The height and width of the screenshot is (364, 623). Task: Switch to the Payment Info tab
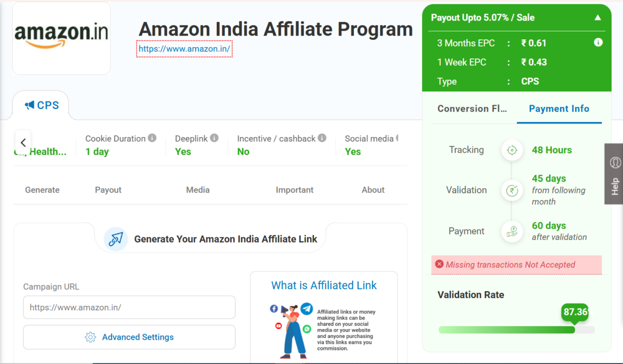(x=559, y=108)
